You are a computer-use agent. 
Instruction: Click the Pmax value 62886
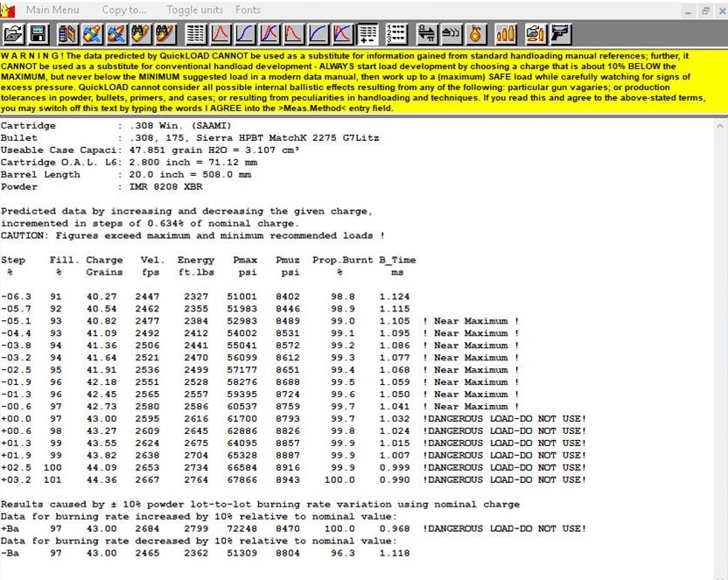pos(241,431)
